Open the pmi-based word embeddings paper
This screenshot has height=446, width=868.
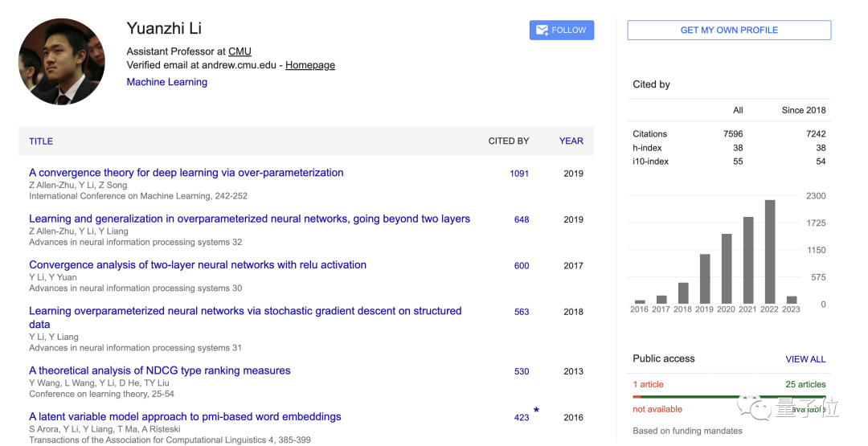click(185, 417)
